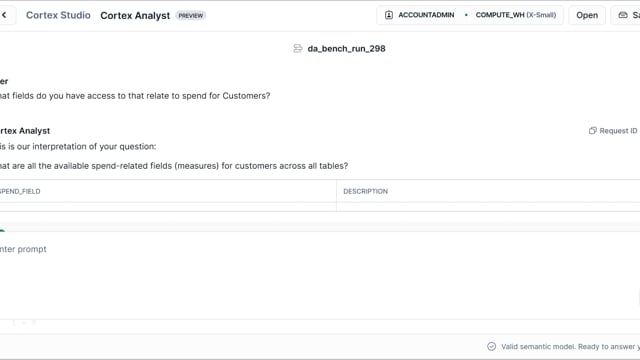Open the COMPUTE_WH warehouse selector
Image resolution: width=640 pixels, height=360 pixels.
[x=516, y=15]
